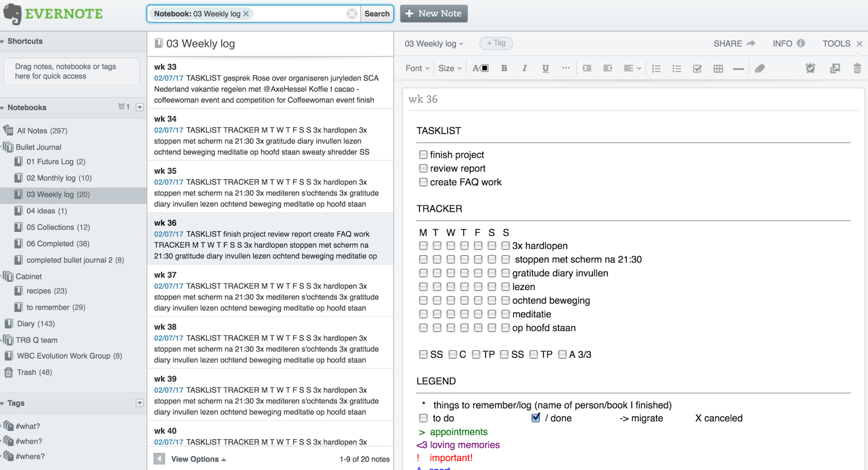This screenshot has width=868, height=470.
Task: Add a tag with the + Tag button
Action: click(x=496, y=43)
